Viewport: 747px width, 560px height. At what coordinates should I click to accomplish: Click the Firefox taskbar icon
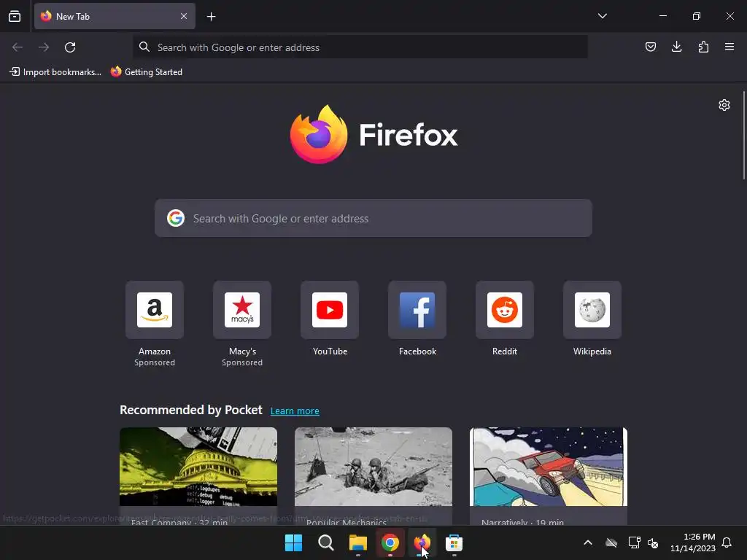pyautogui.click(x=422, y=542)
